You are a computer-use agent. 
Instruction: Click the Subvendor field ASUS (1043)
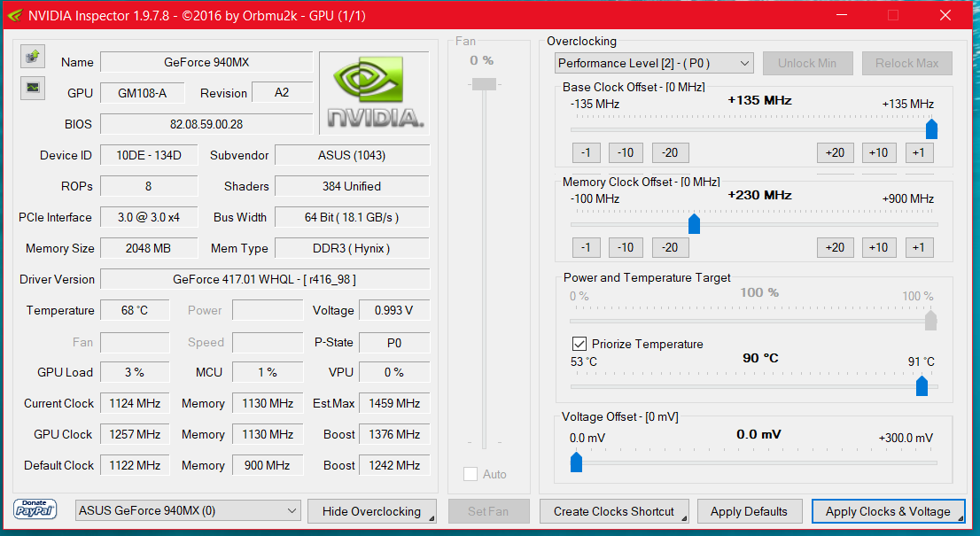pos(352,155)
